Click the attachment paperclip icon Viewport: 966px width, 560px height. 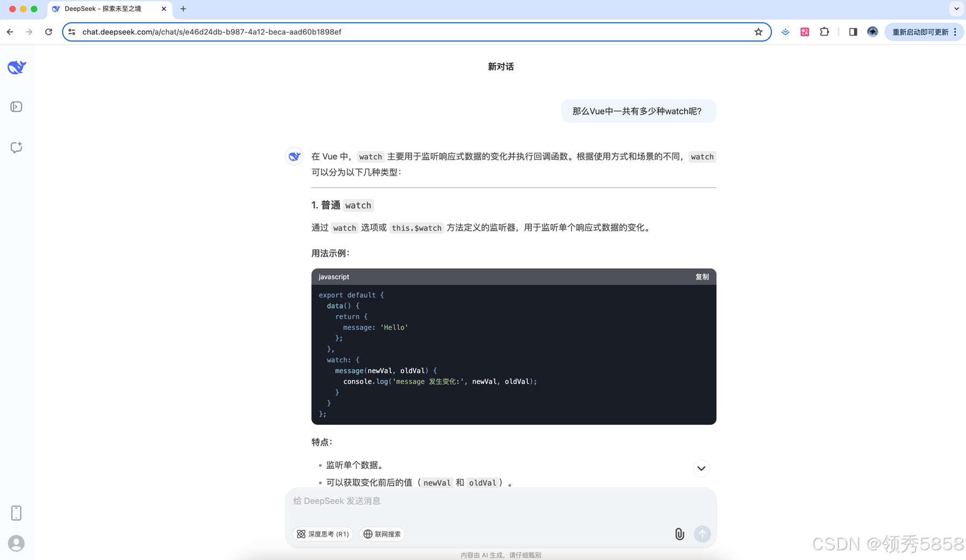[679, 534]
